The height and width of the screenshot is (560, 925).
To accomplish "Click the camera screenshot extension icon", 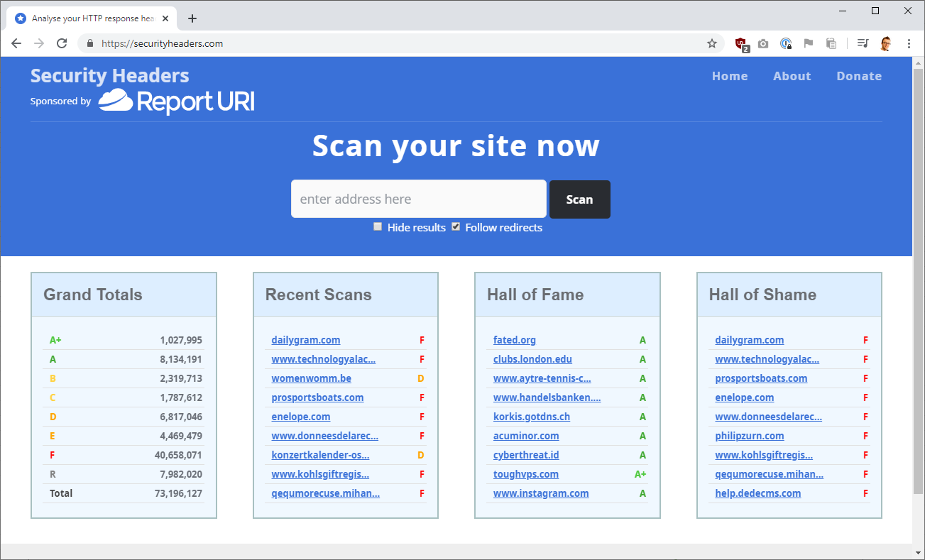I will click(x=763, y=44).
